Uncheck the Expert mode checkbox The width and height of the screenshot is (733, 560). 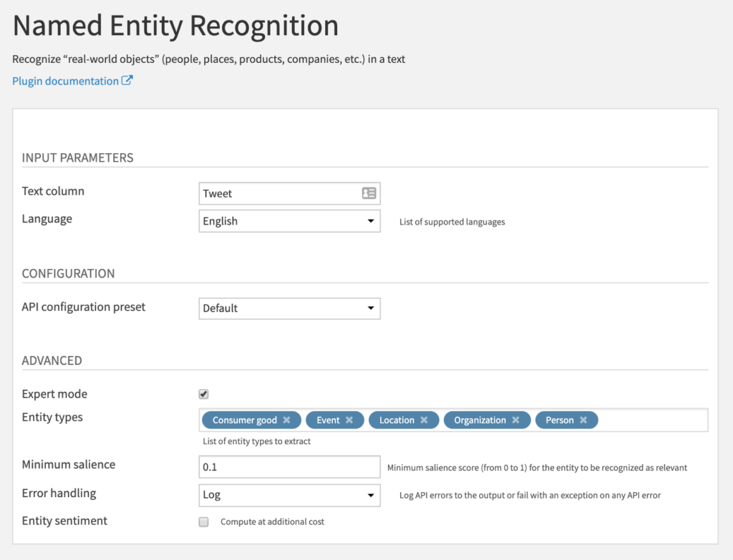(x=203, y=394)
